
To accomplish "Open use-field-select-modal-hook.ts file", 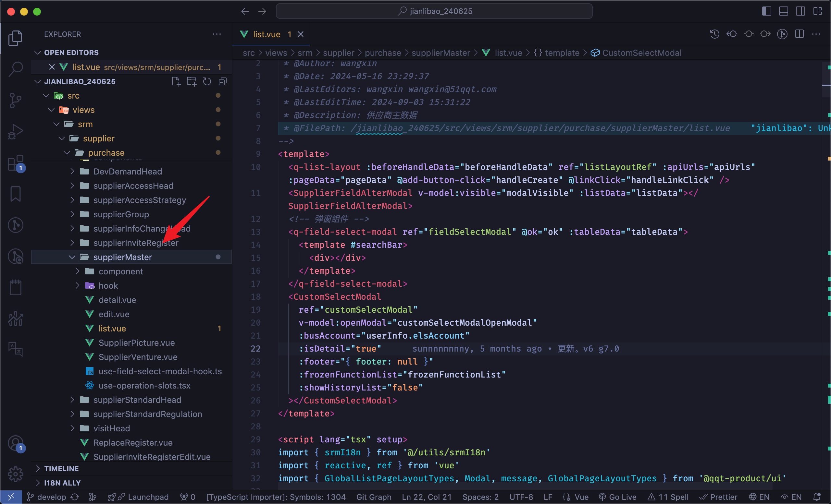I will [x=160, y=371].
